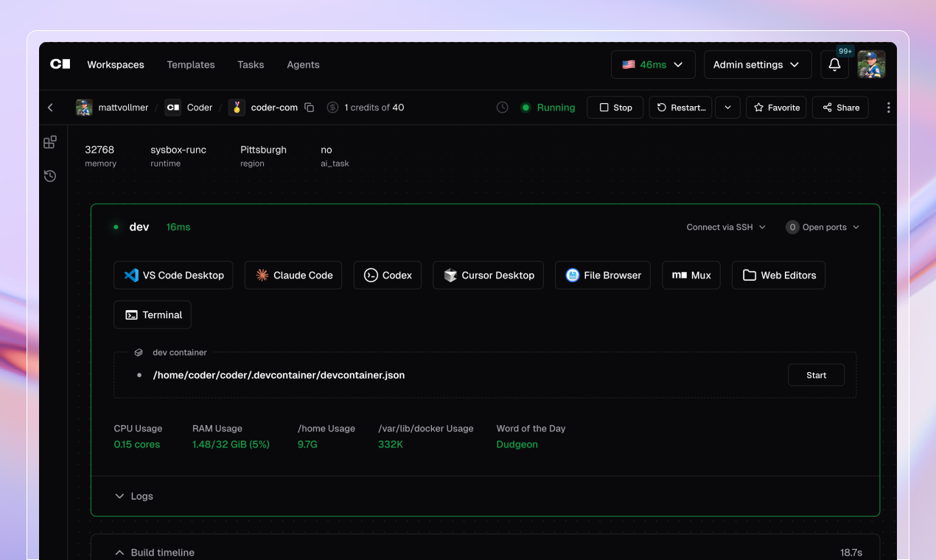Expand Connect via SSH options
The width and height of the screenshot is (936, 560).
point(726,227)
